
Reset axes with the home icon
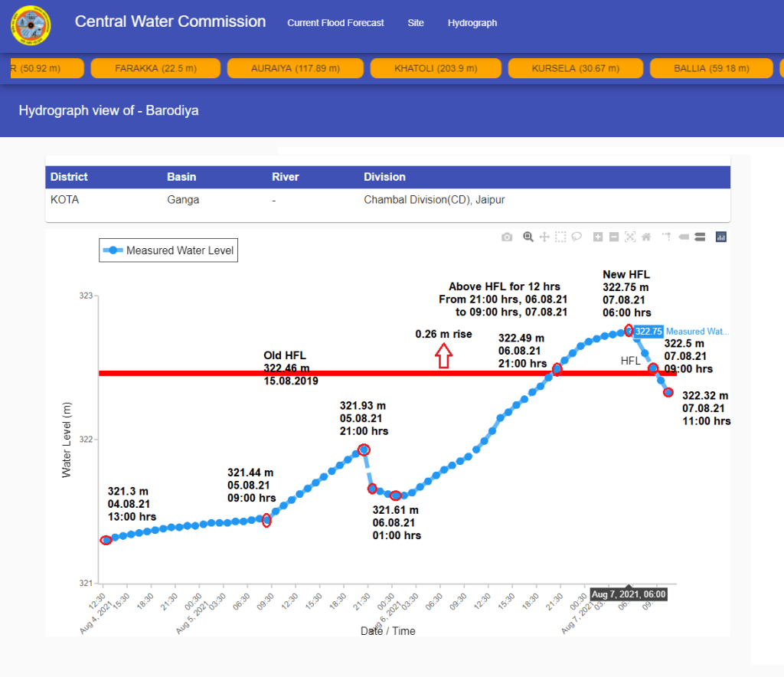[x=646, y=237]
